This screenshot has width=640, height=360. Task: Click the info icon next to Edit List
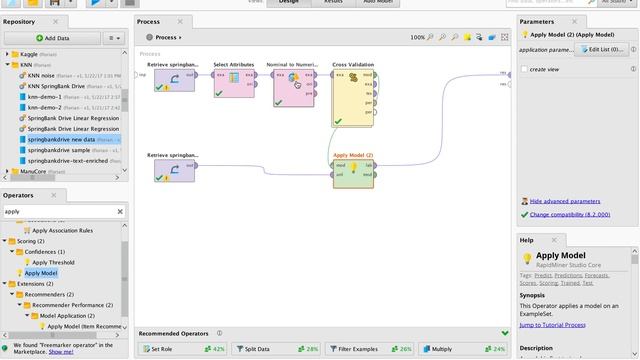coord(633,49)
